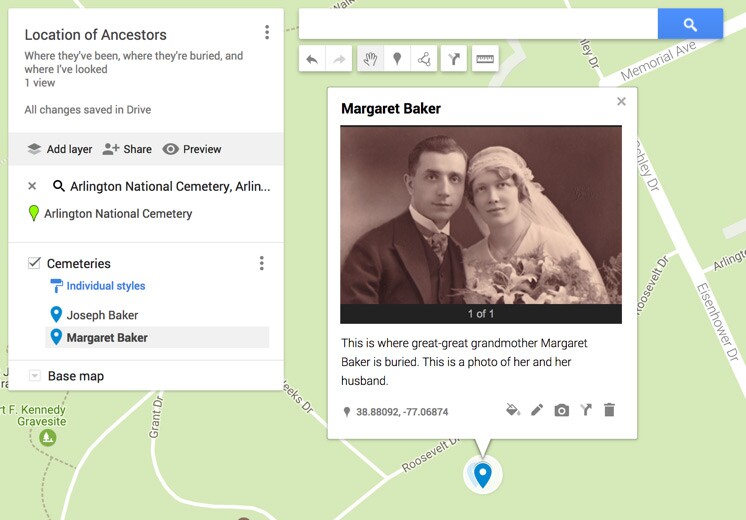This screenshot has height=520, width=746.
Task: Click the Share button
Action: (127, 149)
